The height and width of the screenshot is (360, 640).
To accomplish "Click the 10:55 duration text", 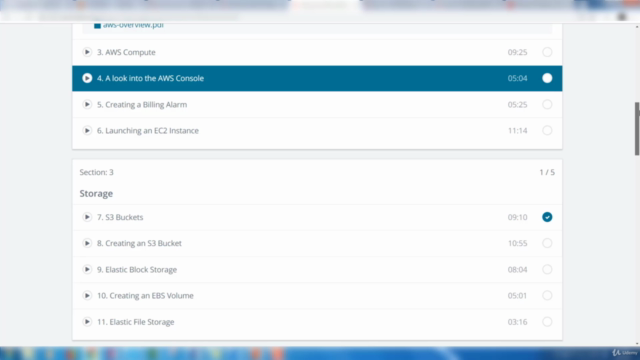I will coord(517,243).
